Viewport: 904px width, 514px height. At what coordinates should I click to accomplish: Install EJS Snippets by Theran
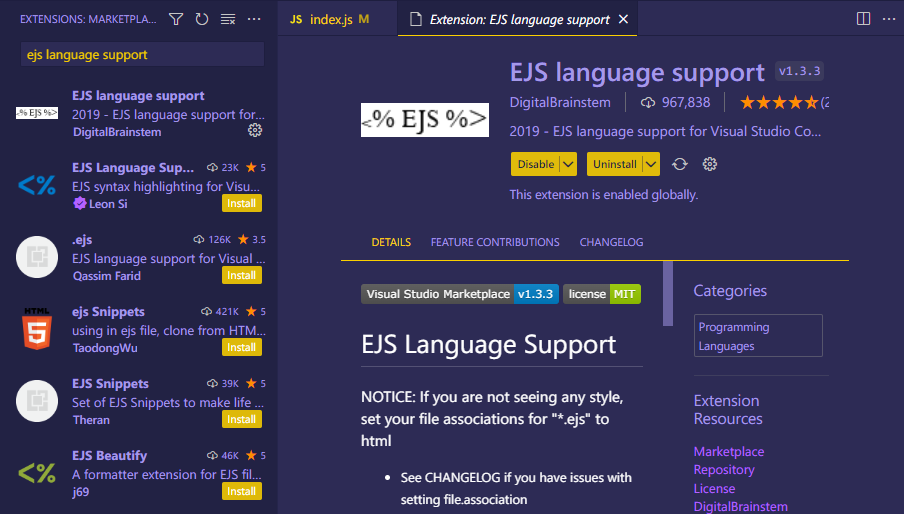[x=242, y=419]
